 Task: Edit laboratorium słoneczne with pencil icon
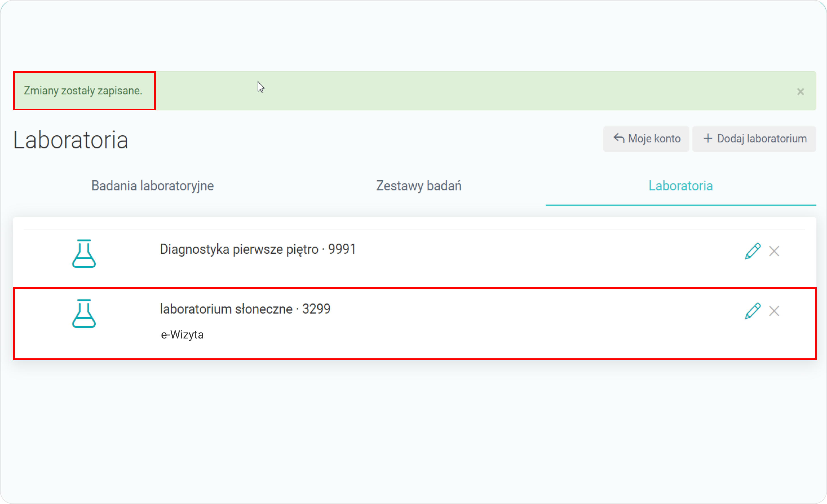(x=752, y=311)
